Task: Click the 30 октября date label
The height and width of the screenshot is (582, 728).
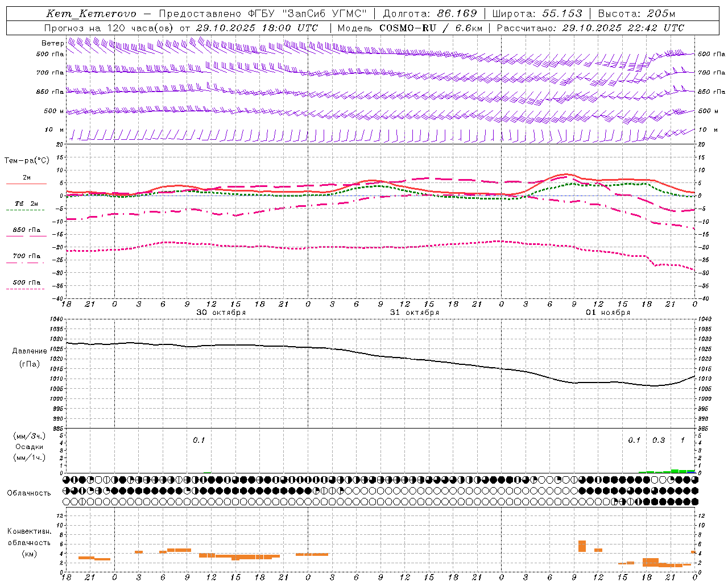Action: (221, 312)
